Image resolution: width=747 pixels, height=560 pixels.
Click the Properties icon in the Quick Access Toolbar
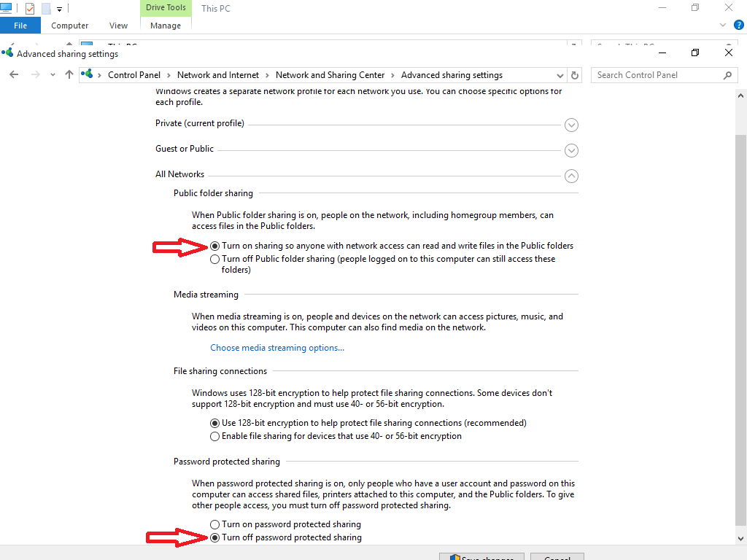click(29, 7)
